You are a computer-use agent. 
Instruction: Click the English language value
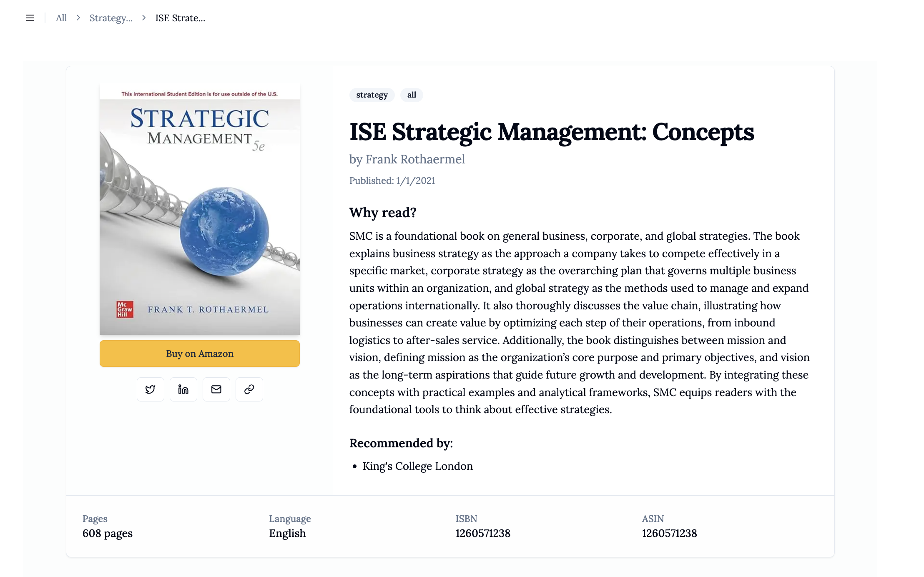(x=287, y=533)
